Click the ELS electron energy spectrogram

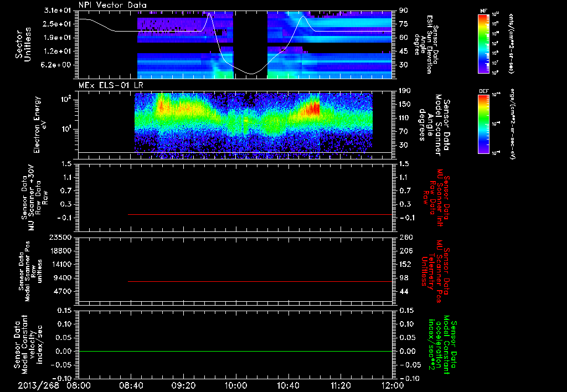click(254, 126)
